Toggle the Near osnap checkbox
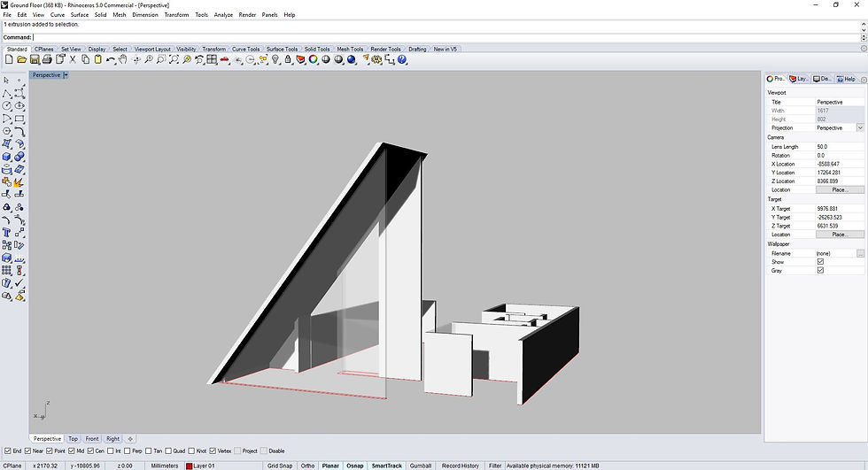868x470 pixels. coord(27,451)
